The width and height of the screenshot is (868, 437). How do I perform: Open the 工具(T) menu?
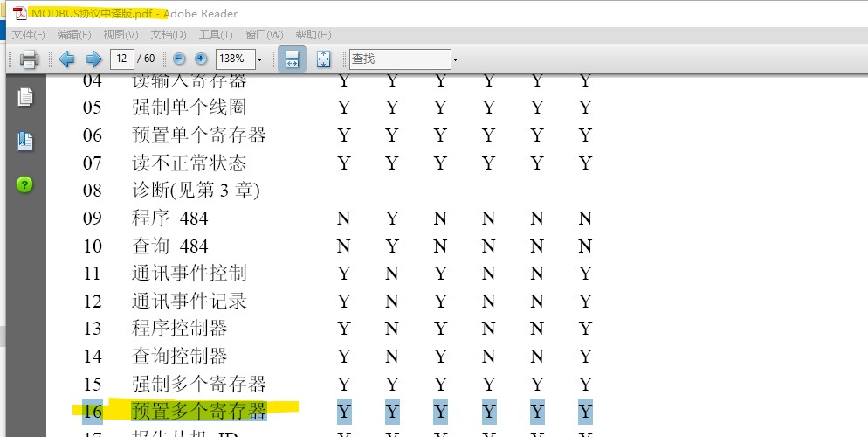[x=216, y=35]
